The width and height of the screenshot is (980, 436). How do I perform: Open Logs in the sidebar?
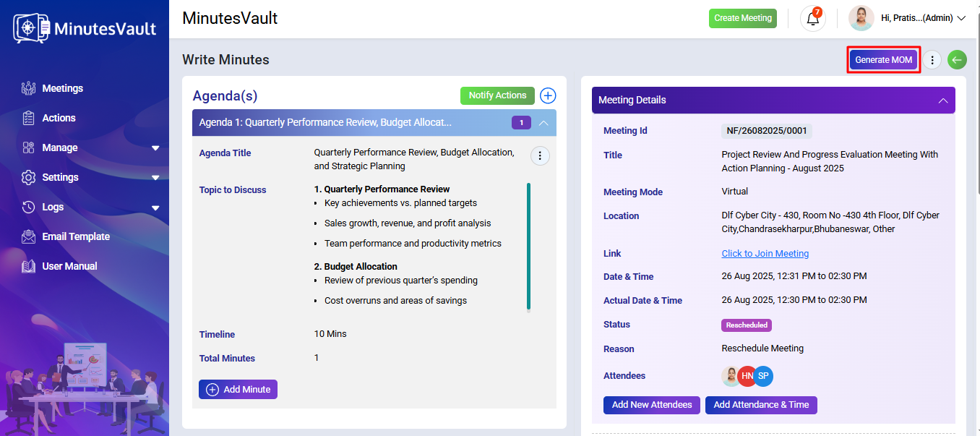(x=53, y=207)
